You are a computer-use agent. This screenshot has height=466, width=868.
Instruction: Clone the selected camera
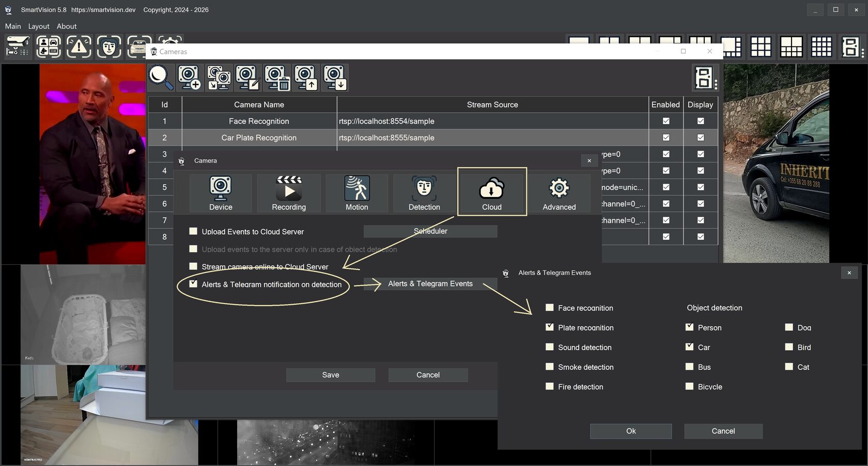[219, 78]
